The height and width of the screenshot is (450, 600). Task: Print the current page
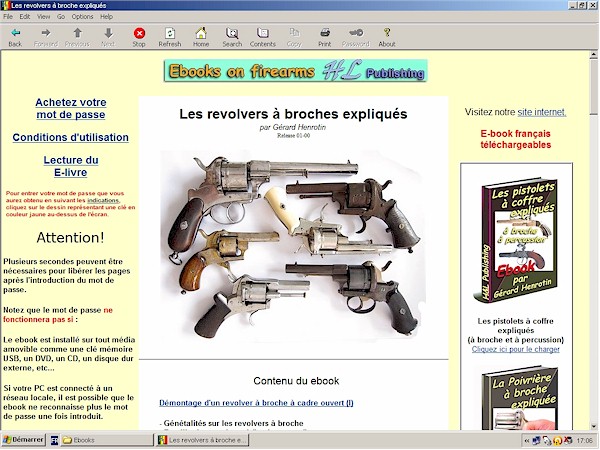(x=325, y=37)
